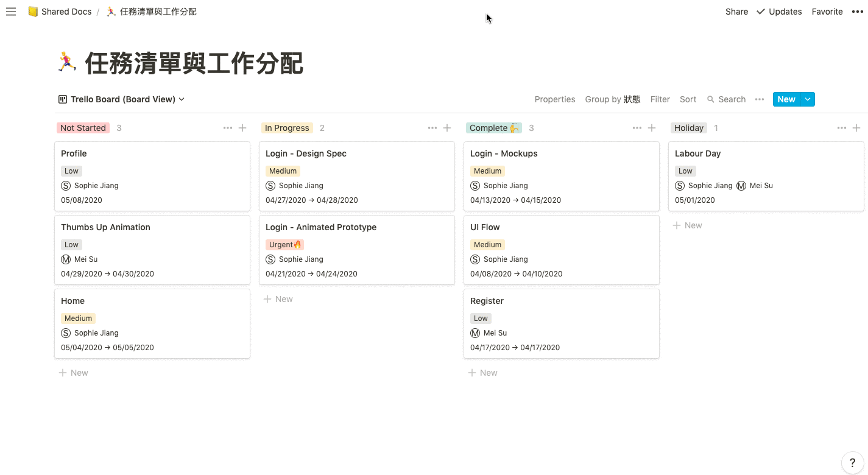Click the Urgent tag on Animated Prototype
This screenshot has height=475, width=868.
(x=284, y=245)
